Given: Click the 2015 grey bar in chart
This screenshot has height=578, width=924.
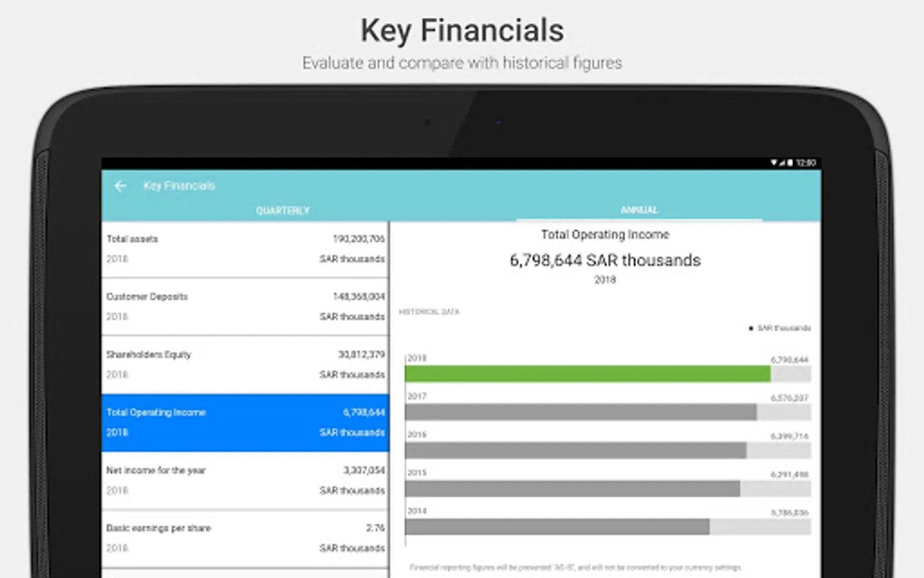Looking at the screenshot, I should pos(572,489).
